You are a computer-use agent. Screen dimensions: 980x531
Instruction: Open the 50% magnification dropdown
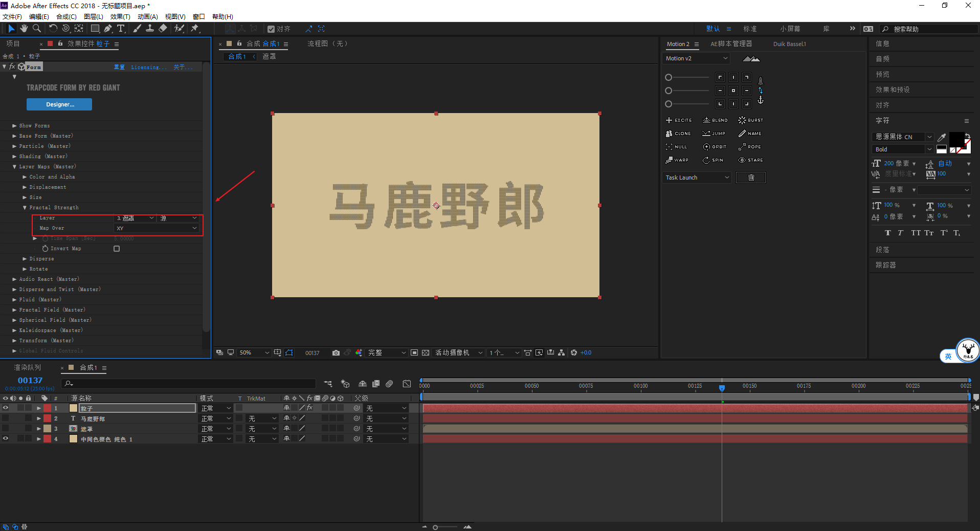(254, 353)
